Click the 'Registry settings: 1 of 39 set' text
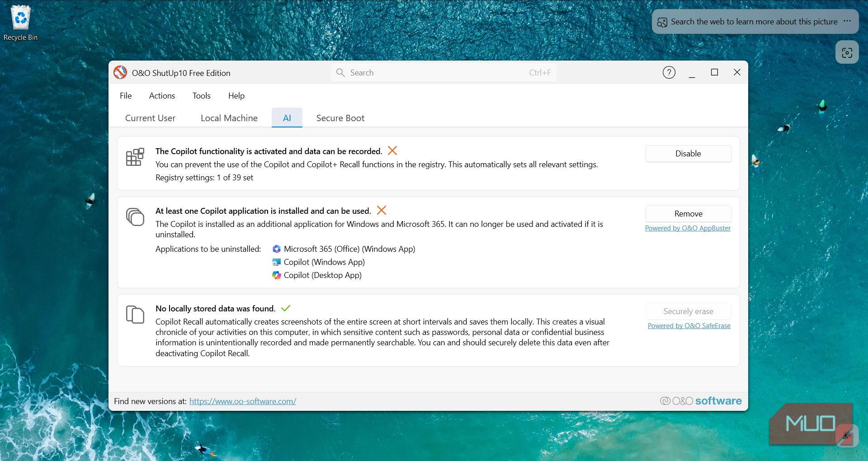 204,178
